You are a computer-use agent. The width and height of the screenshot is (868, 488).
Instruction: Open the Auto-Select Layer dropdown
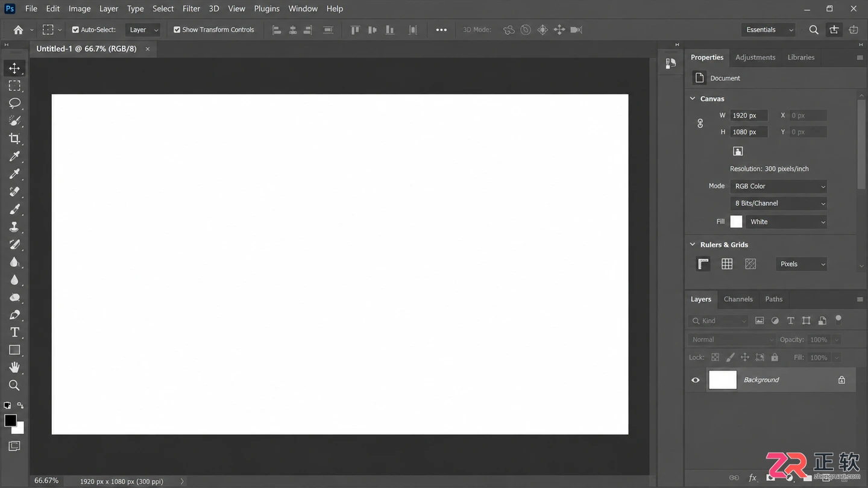coord(143,30)
